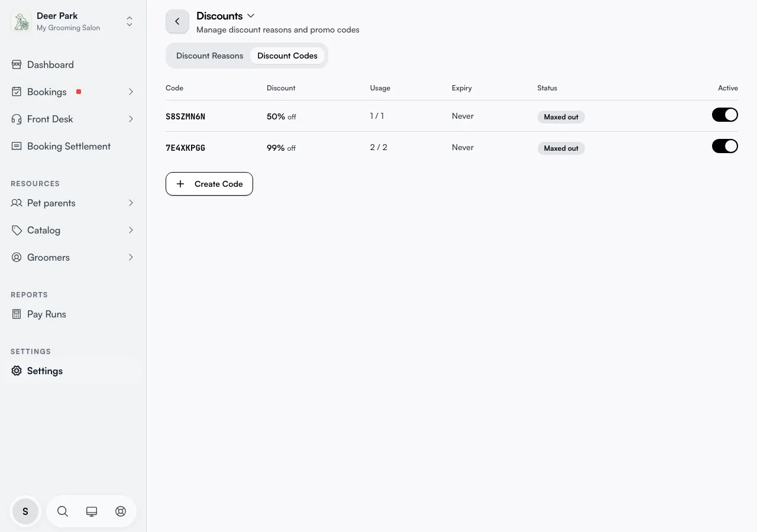Click the Maxed out badge for S8SZMN6N
The height and width of the screenshot is (532, 757).
point(561,117)
